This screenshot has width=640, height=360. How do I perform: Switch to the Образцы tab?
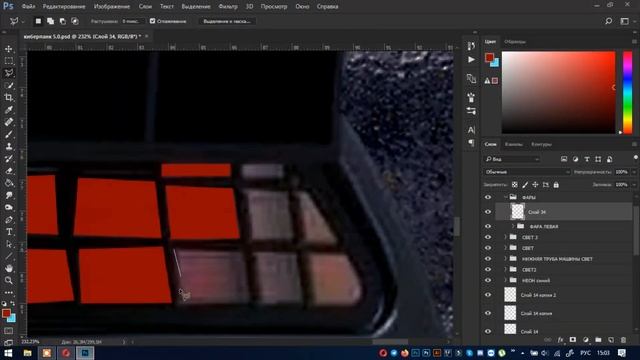point(515,42)
